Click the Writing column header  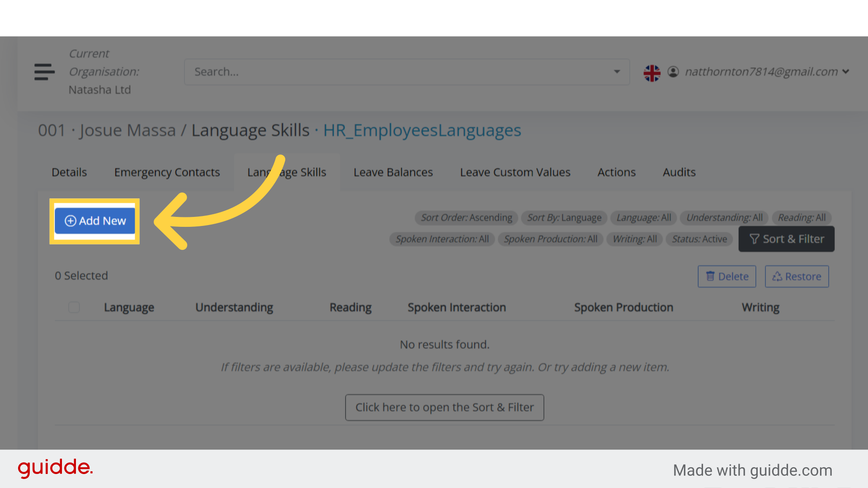[760, 307]
